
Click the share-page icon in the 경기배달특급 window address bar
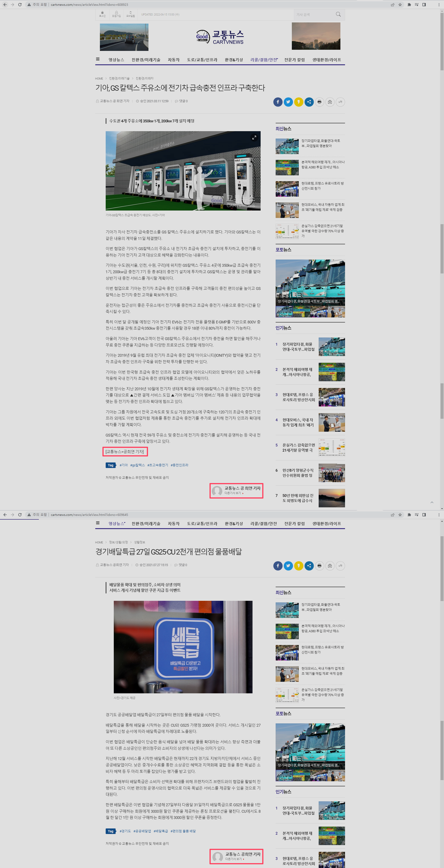click(392, 515)
